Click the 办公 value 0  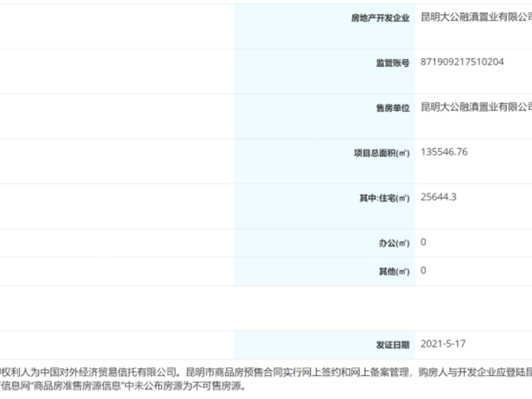[x=423, y=242]
